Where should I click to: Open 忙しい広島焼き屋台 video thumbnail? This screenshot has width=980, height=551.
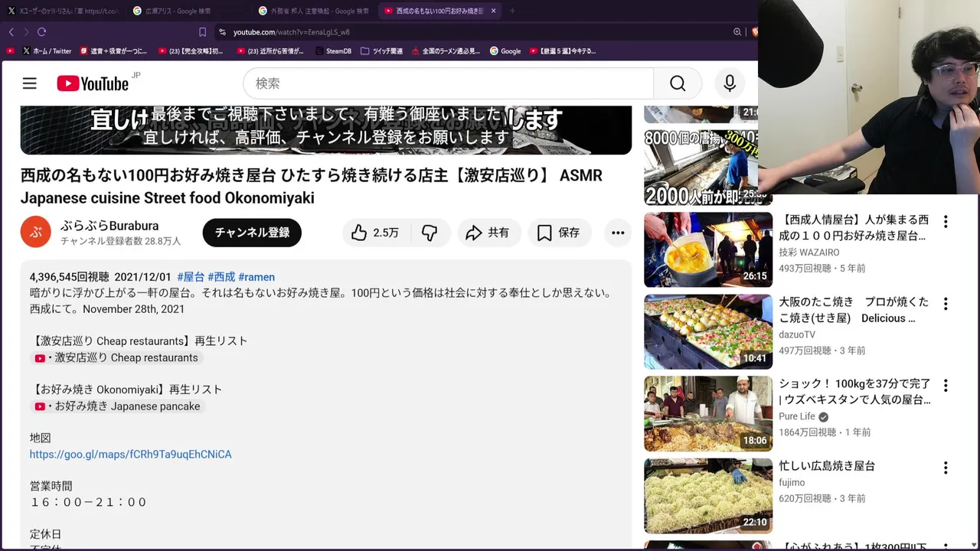pos(708,495)
